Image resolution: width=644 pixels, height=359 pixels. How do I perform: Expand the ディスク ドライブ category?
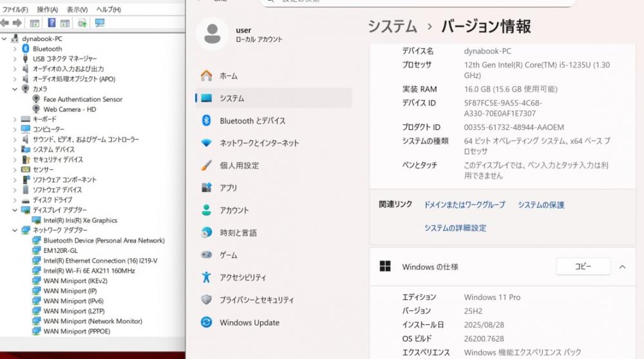point(15,200)
